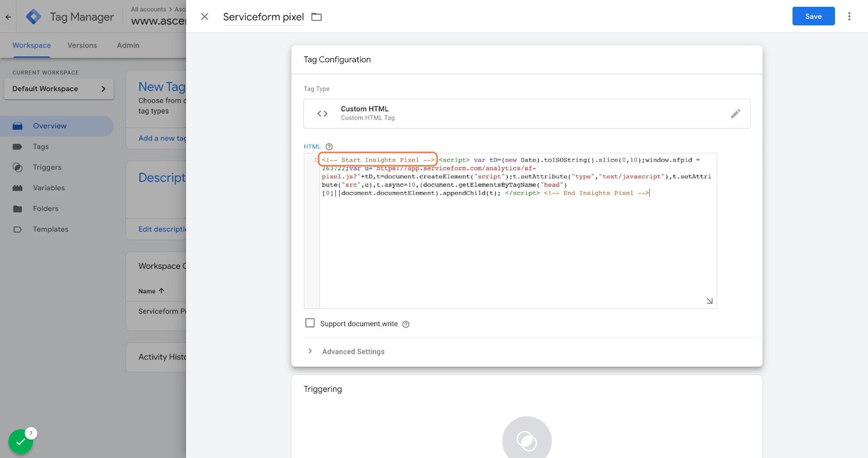Switch to the Admin tab

coord(128,46)
